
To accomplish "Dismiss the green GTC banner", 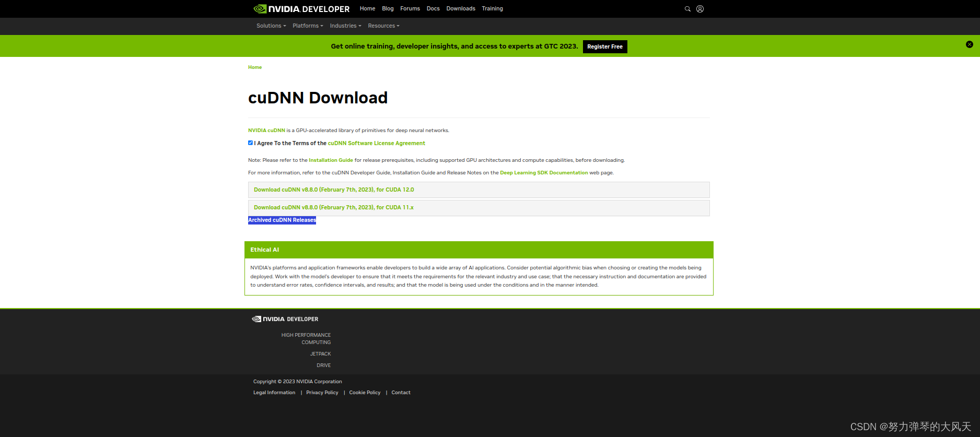I will point(970,44).
